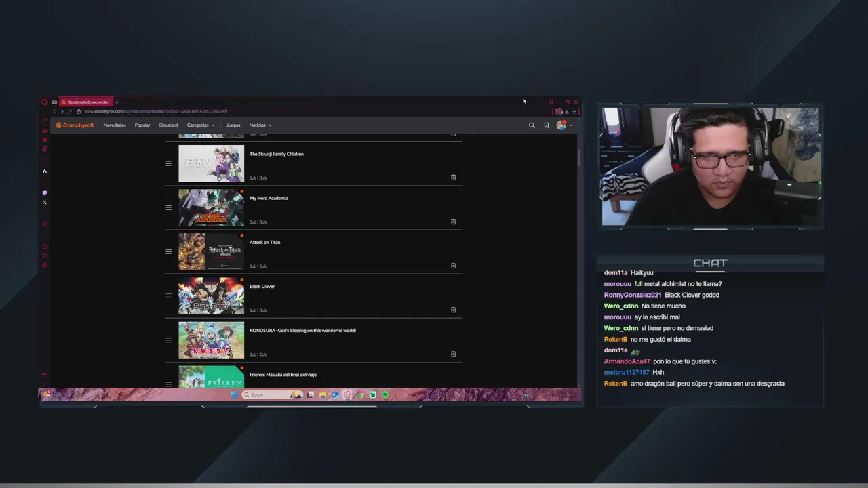Viewport: 868px width, 488px height.
Task: Open the Crunchyroll watchlist bookmark icon
Action: pos(547,125)
